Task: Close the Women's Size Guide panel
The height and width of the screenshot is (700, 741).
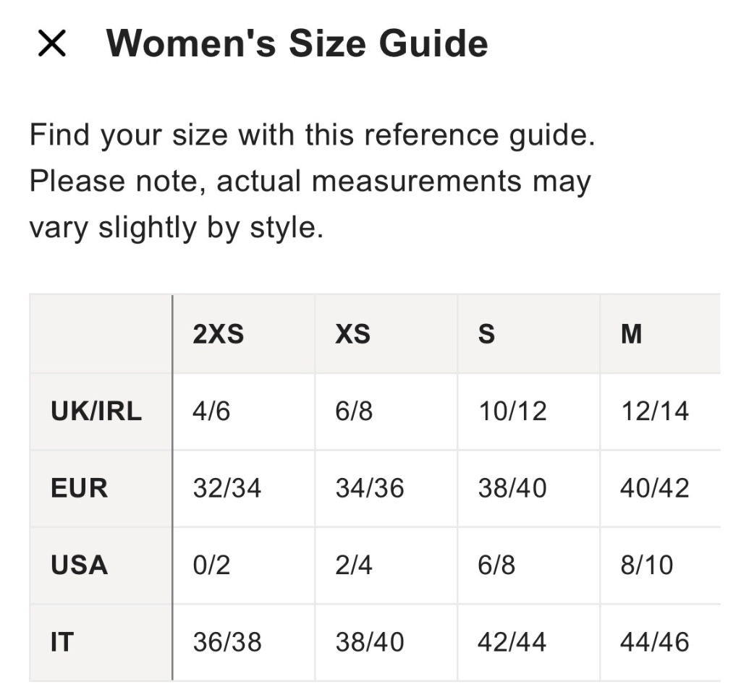Action: pyautogui.click(x=52, y=45)
